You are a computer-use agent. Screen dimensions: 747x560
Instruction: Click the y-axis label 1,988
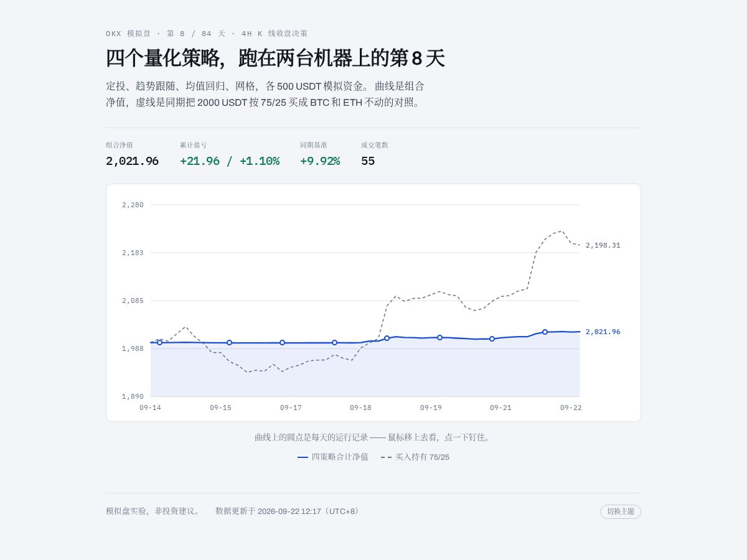click(x=133, y=348)
